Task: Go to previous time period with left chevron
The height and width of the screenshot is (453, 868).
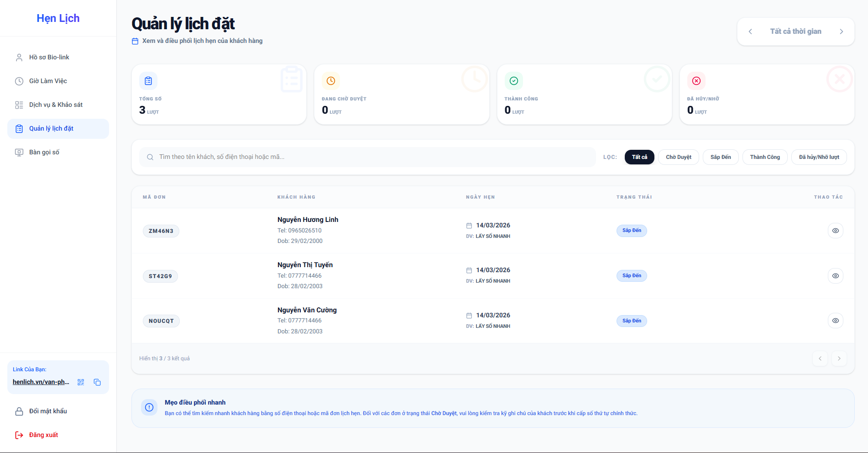Action: [750, 32]
